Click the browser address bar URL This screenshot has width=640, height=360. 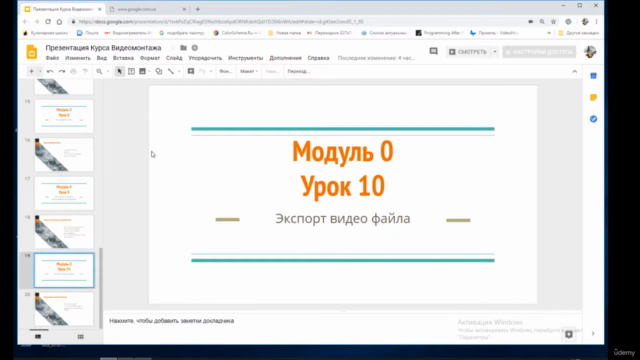click(220, 22)
